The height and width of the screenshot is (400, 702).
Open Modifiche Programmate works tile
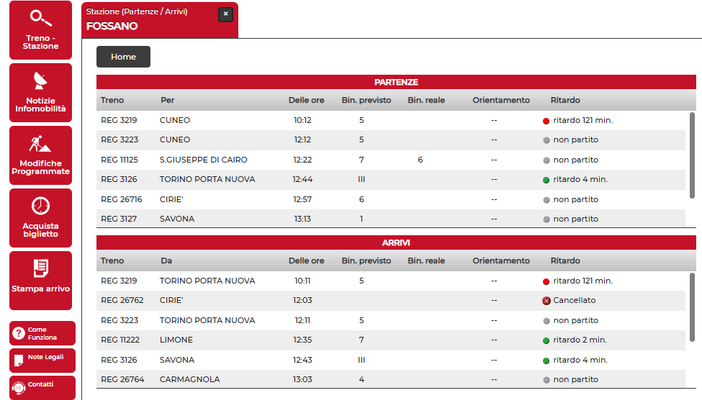point(40,154)
